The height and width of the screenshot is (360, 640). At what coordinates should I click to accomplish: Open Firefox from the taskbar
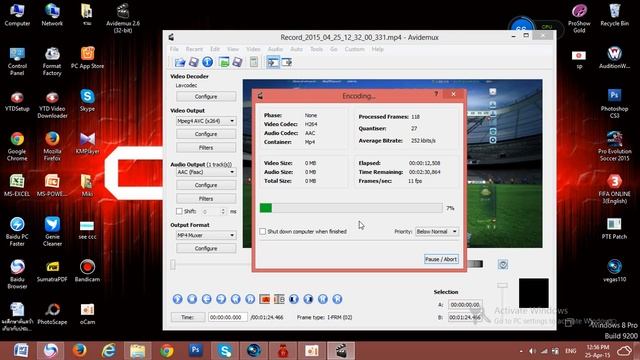[x=80, y=351]
